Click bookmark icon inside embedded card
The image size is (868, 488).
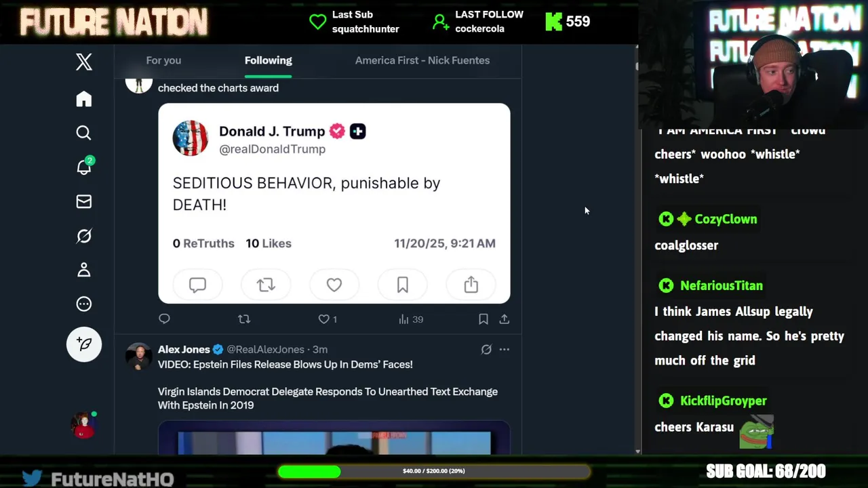click(x=403, y=285)
